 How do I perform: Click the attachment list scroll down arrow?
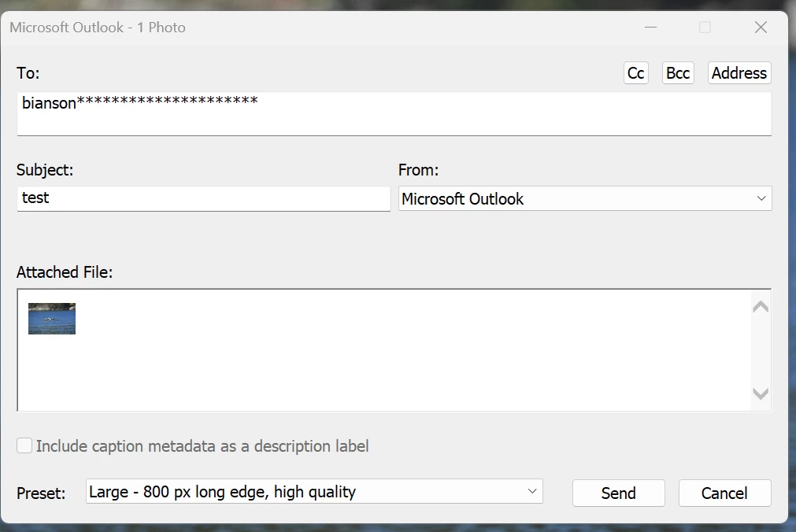tap(761, 393)
